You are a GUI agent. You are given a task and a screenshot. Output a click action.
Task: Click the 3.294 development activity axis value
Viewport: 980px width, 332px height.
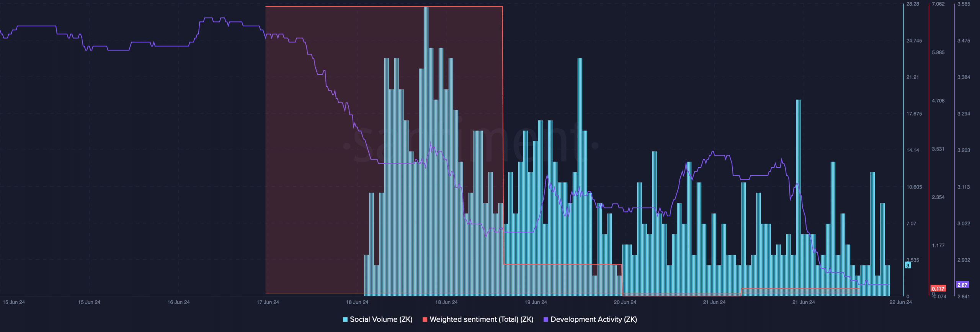964,114
